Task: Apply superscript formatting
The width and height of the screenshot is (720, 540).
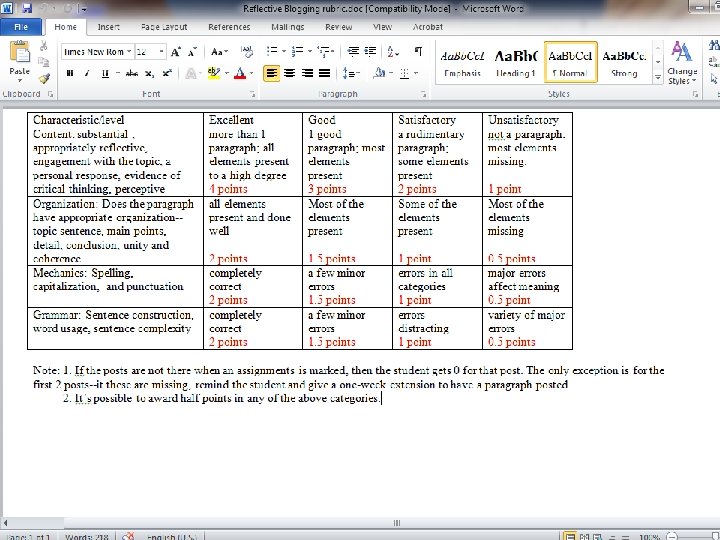Action: (167, 73)
